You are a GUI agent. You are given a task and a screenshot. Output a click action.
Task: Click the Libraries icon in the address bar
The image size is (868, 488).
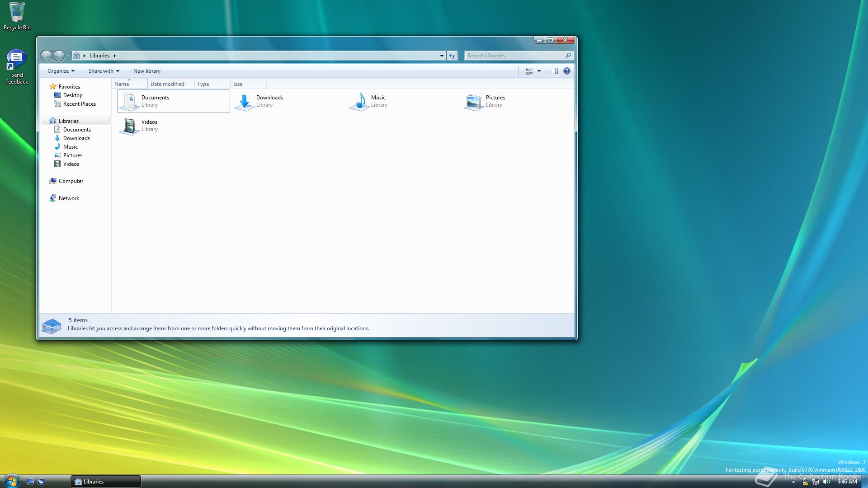[x=76, y=56]
